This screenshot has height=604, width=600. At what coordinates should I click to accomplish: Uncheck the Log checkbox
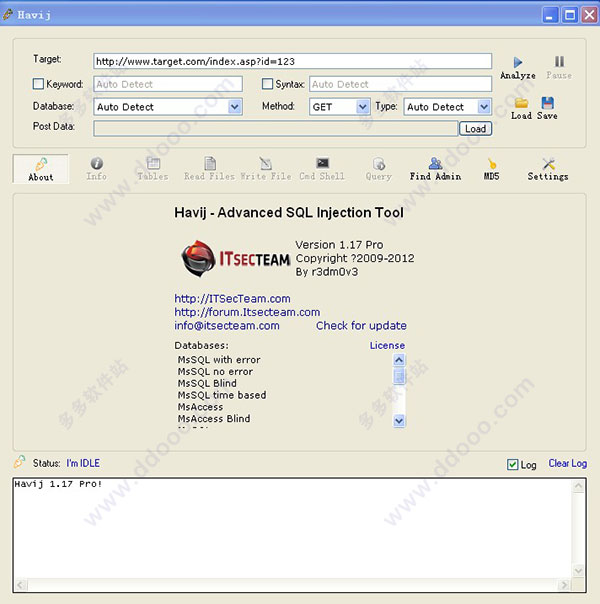point(512,465)
